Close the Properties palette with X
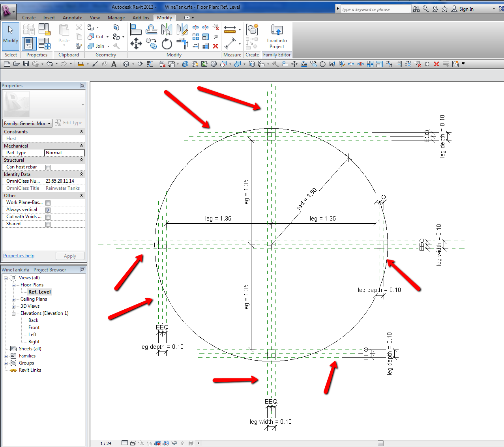The width and height of the screenshot is (504, 447). coord(82,86)
